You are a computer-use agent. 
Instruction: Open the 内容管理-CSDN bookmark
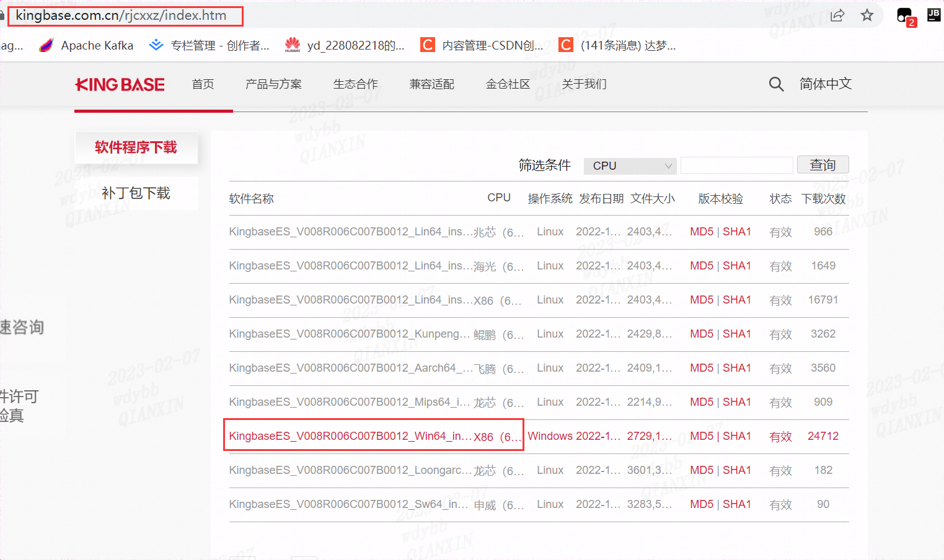(482, 45)
